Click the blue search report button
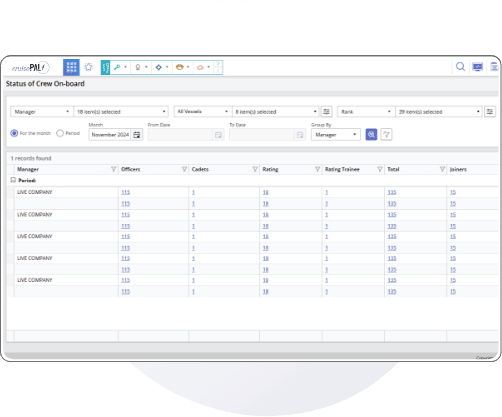The height and width of the screenshot is (417, 502). pyautogui.click(x=371, y=134)
